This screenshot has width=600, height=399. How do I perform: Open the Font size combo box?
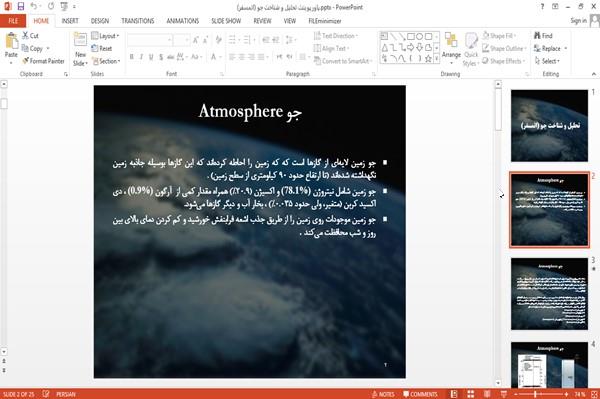click(181, 40)
